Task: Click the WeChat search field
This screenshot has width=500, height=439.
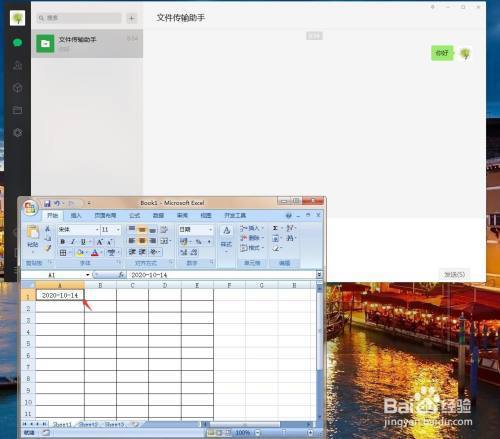Action: 79,18
